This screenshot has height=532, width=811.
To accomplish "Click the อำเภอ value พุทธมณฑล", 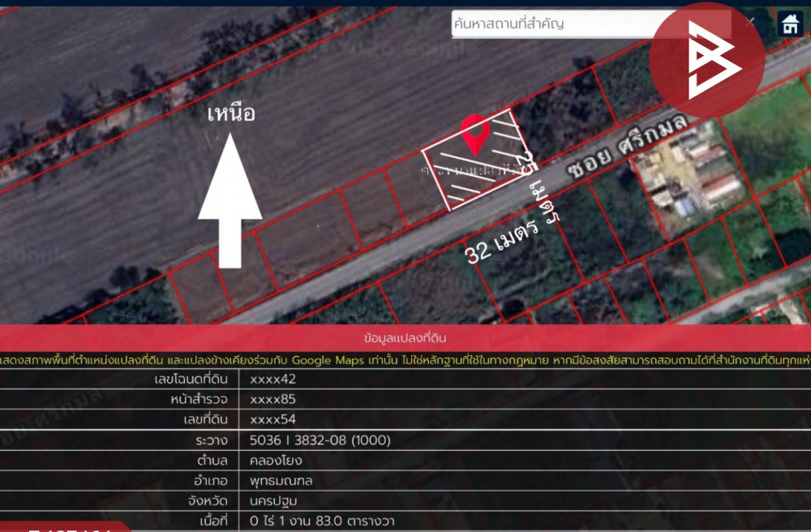I will click(x=281, y=481).
